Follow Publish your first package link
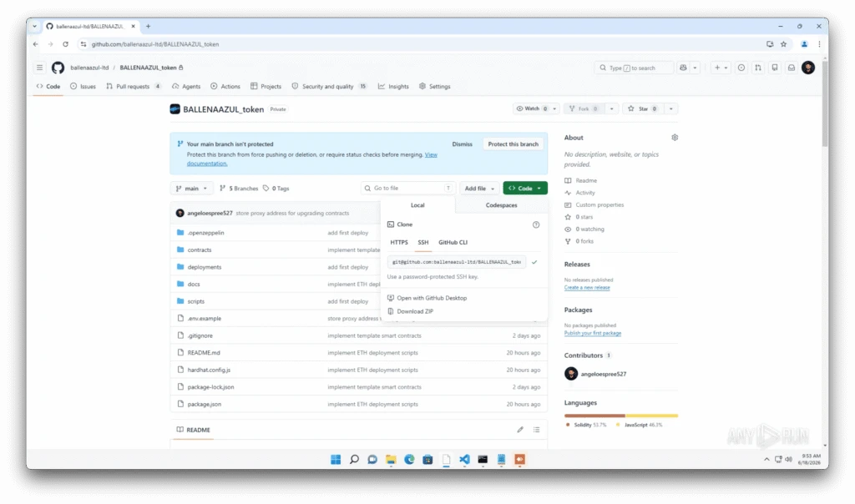Viewport: 855px width, 504px height. click(x=592, y=333)
